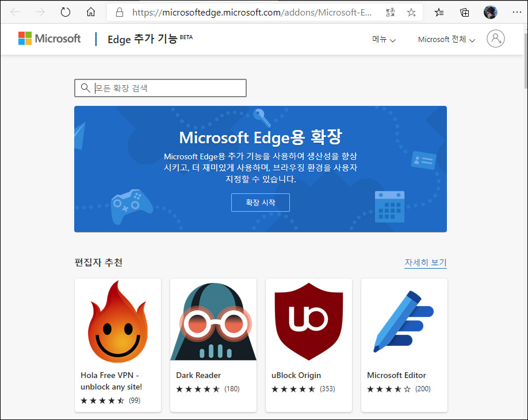Reload the page with Refresh icon
The height and width of the screenshot is (420, 528).
tap(66, 13)
